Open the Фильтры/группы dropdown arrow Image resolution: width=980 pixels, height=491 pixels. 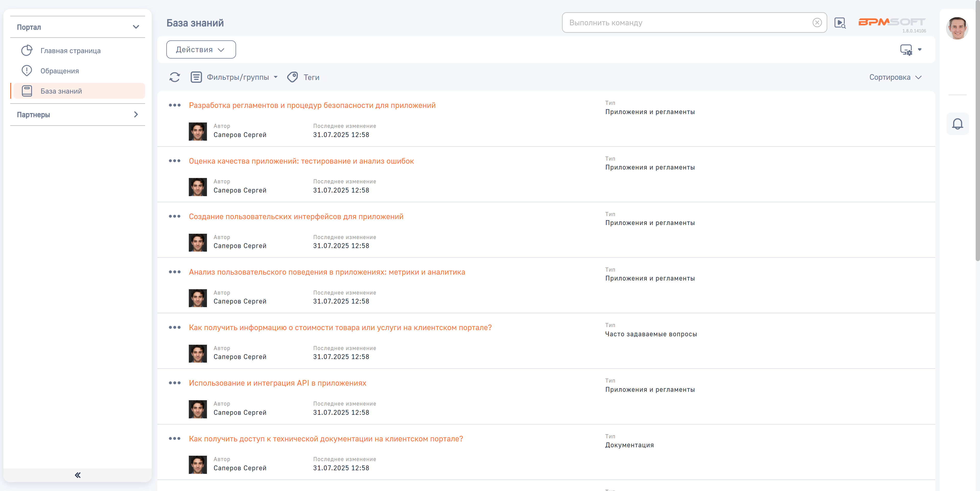pos(276,77)
